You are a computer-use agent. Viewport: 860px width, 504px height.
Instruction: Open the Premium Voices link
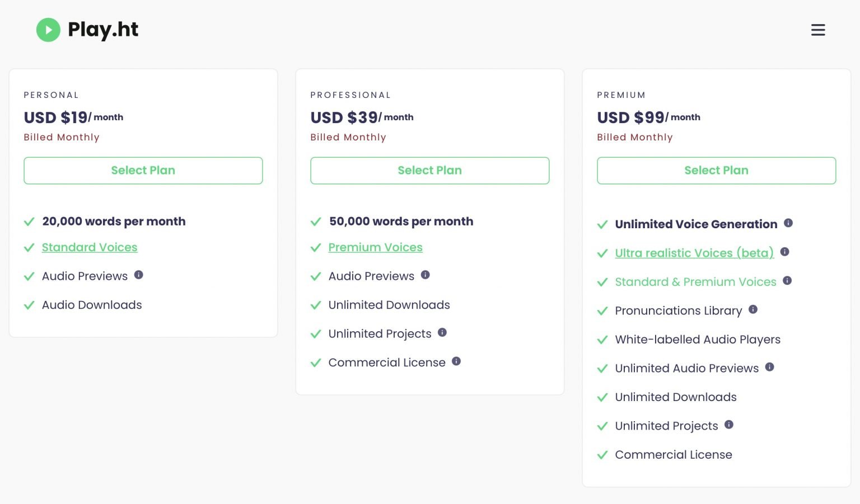pos(375,247)
